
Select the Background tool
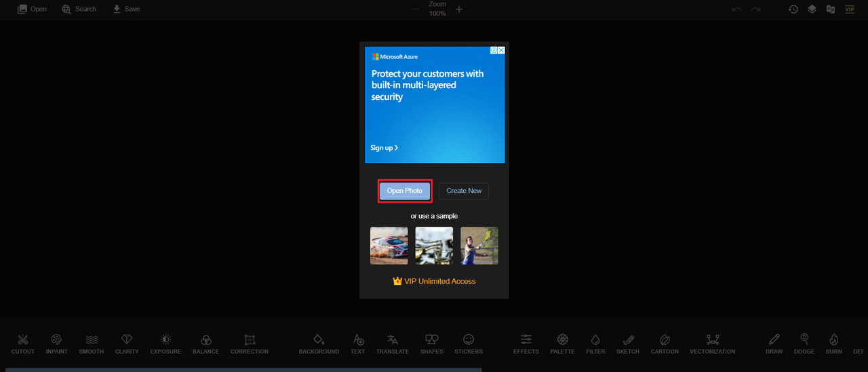click(x=319, y=344)
